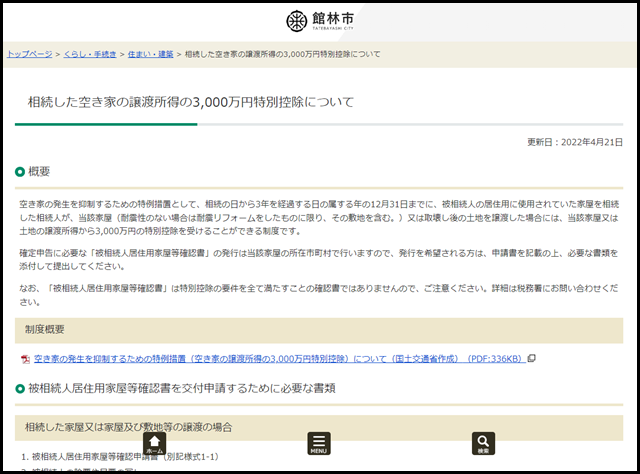Click list item 1. 被相続人居住用家屋等確認申請書
The height and width of the screenshot is (474, 640).
pos(120,456)
